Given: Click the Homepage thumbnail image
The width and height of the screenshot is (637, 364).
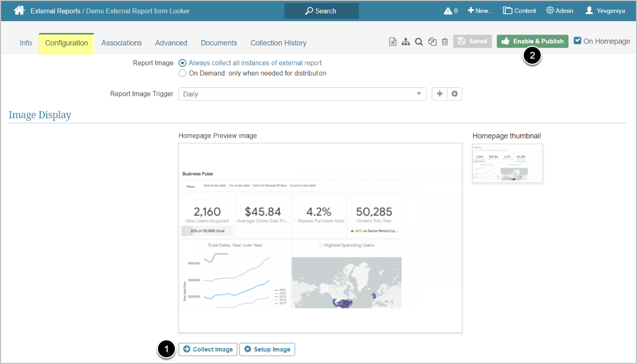Looking at the screenshot, I should [507, 163].
